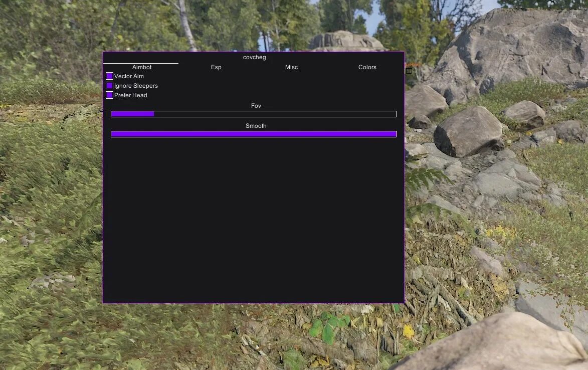Viewport: 588px width, 370px height.
Task: Open the Esp tab
Action: point(216,67)
